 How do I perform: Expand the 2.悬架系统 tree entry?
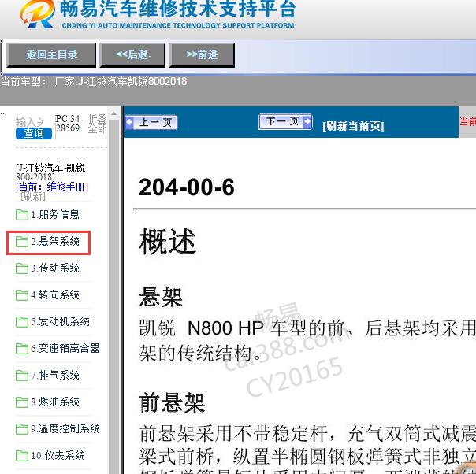pyautogui.click(x=55, y=241)
